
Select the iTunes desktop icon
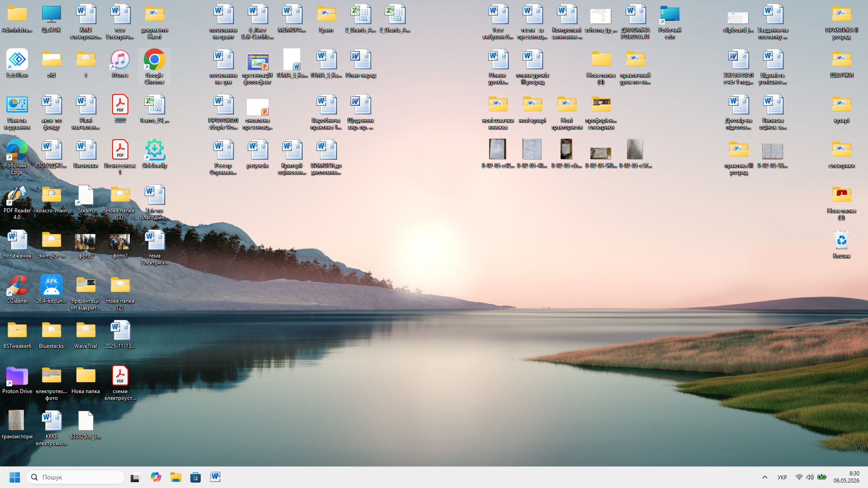[120, 63]
